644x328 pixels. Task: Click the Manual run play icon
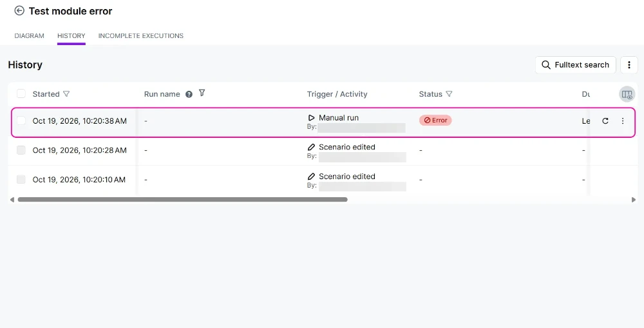point(311,117)
